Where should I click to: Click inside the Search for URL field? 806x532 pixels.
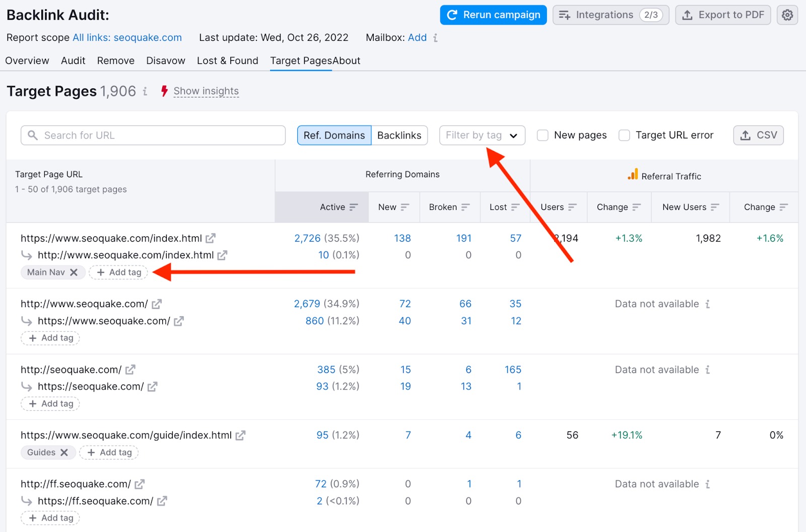[151, 135]
